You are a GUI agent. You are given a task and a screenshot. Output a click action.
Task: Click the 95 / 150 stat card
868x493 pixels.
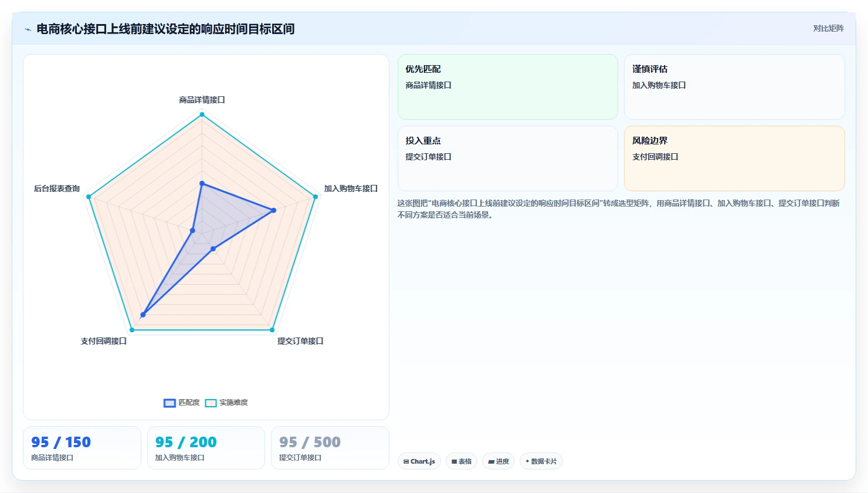click(x=82, y=448)
